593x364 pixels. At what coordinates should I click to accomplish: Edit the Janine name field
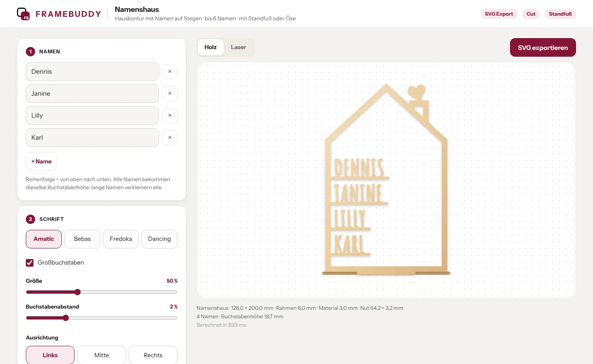coord(92,94)
